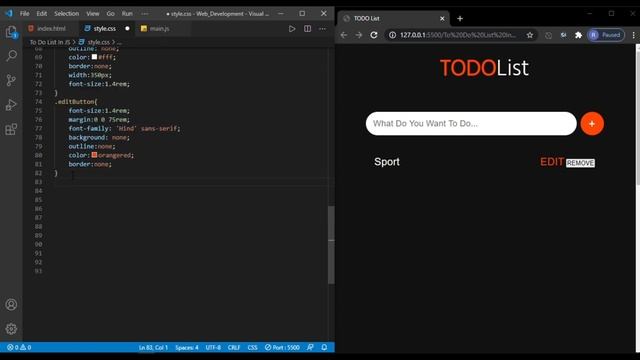Open the editor More Actions ellipsis
The image size is (640, 360).
pyautogui.click(x=322, y=29)
